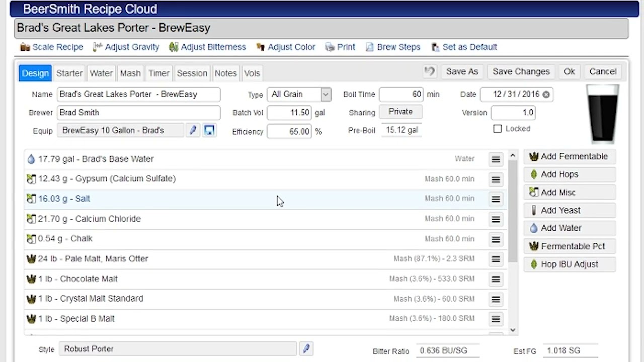
Task: Click Add Water button
Action: tap(569, 228)
